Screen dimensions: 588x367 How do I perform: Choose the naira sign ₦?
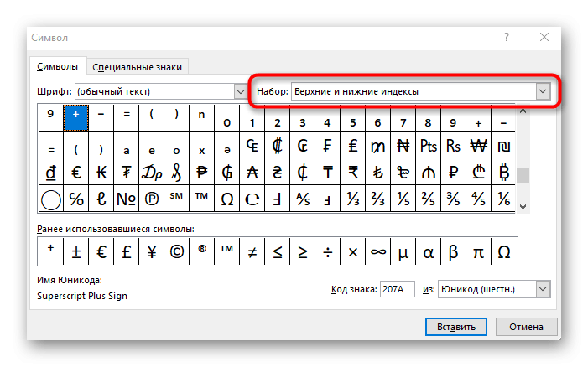tap(403, 145)
